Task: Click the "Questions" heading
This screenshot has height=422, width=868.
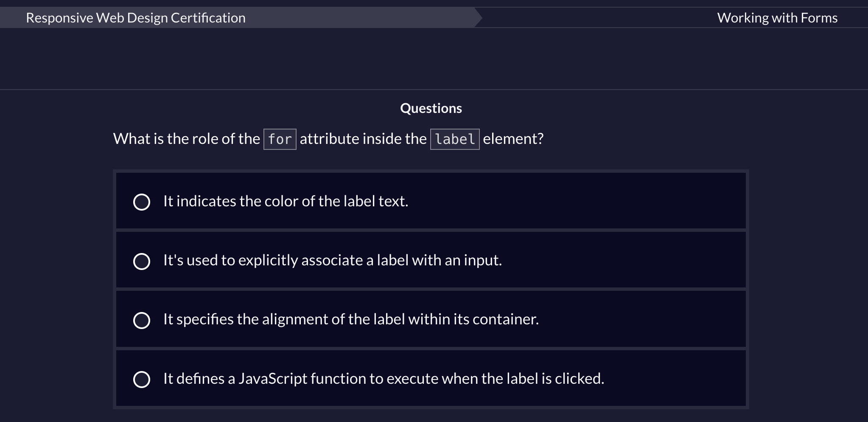Action: click(x=431, y=108)
